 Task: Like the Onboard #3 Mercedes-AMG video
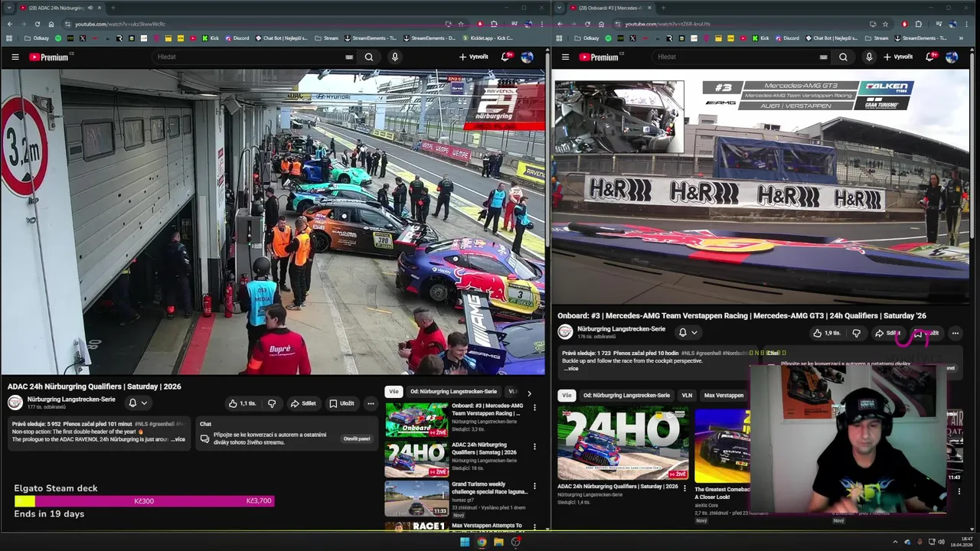pyautogui.click(x=827, y=333)
